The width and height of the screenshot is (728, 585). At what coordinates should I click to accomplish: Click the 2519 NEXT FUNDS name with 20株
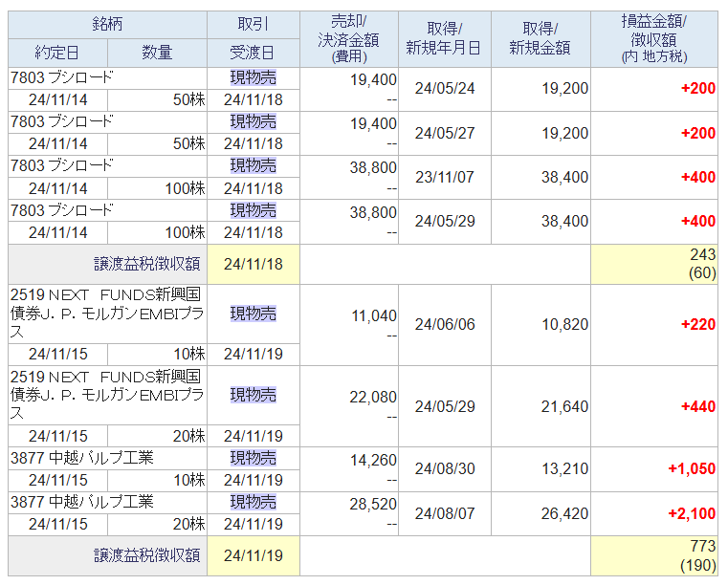(x=107, y=396)
